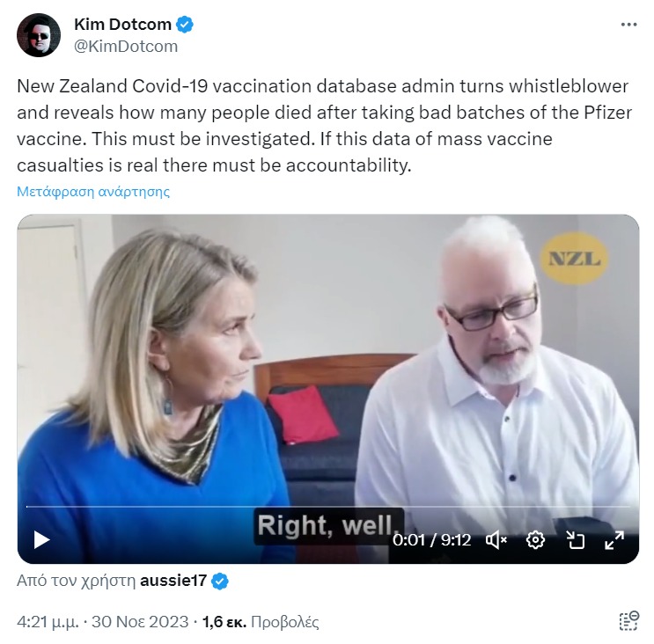
Task: View the 1,6 εκ. Προβολές count
Action: pyautogui.click(x=261, y=621)
